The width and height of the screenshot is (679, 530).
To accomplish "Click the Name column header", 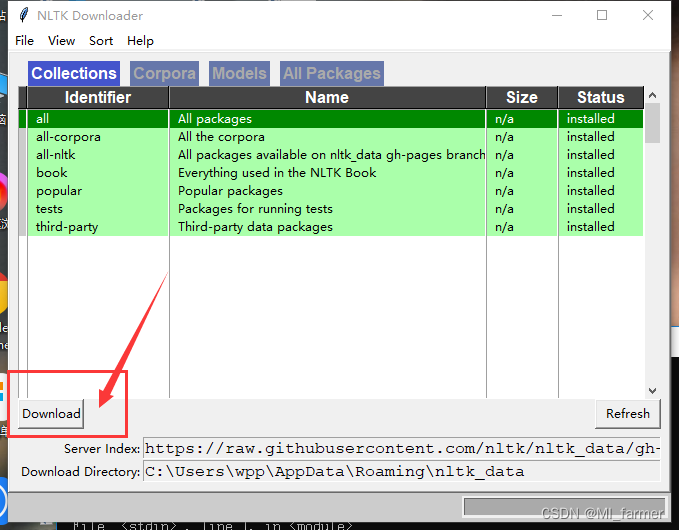I will pos(327,97).
